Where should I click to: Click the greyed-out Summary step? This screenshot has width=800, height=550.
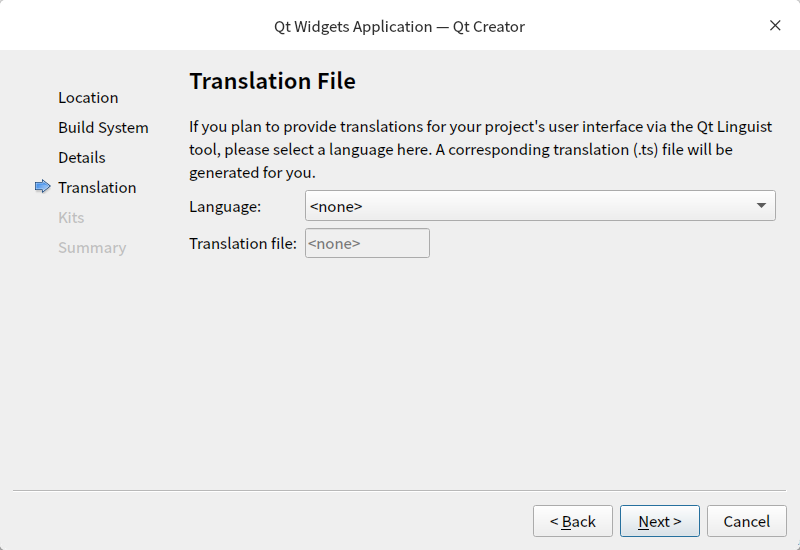click(x=92, y=247)
